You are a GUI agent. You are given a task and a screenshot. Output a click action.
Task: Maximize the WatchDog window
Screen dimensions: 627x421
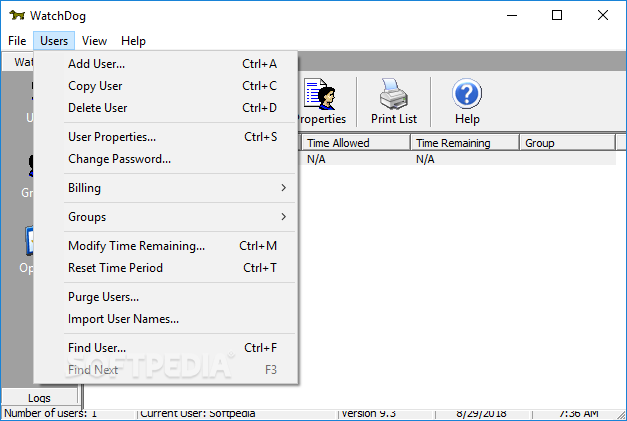click(557, 15)
